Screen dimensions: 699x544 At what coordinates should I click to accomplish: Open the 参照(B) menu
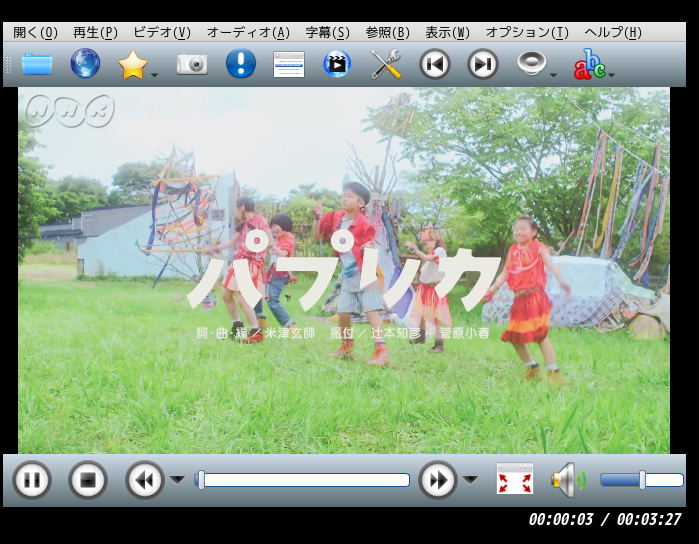pos(387,33)
